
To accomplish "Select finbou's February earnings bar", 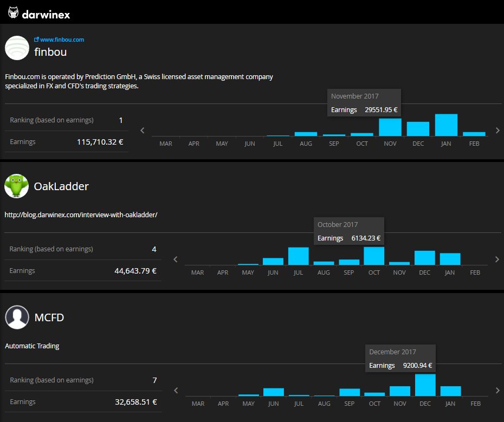I will point(474,134).
